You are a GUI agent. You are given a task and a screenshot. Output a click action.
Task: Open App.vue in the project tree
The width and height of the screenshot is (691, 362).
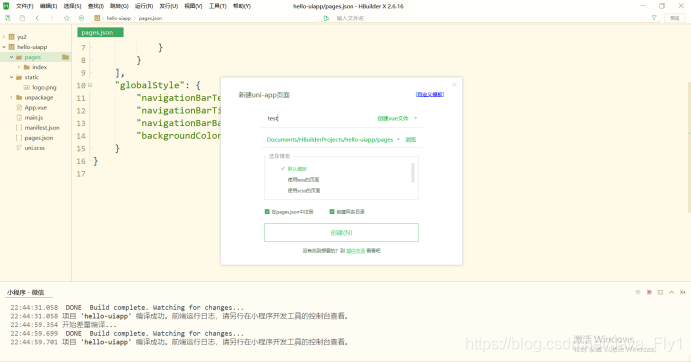[x=36, y=108]
